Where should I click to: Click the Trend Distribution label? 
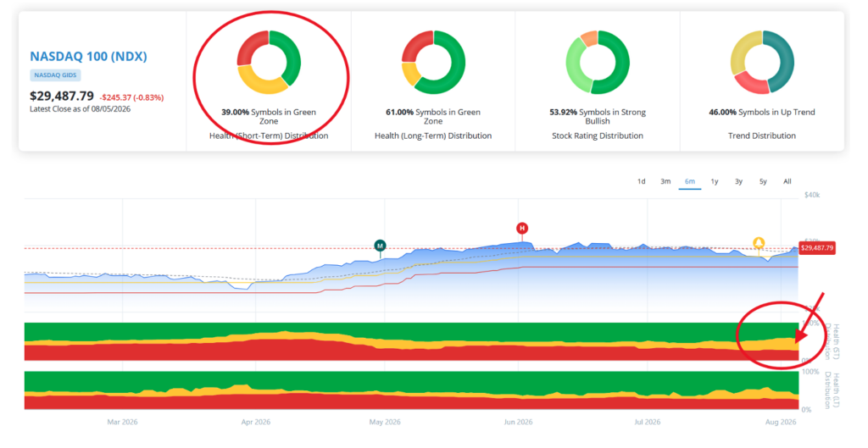tap(762, 136)
